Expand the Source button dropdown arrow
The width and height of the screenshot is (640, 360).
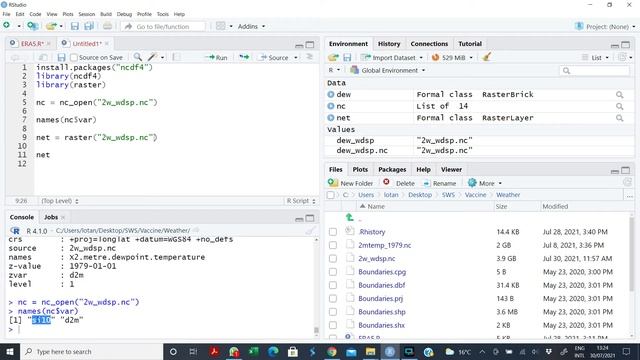(296, 58)
